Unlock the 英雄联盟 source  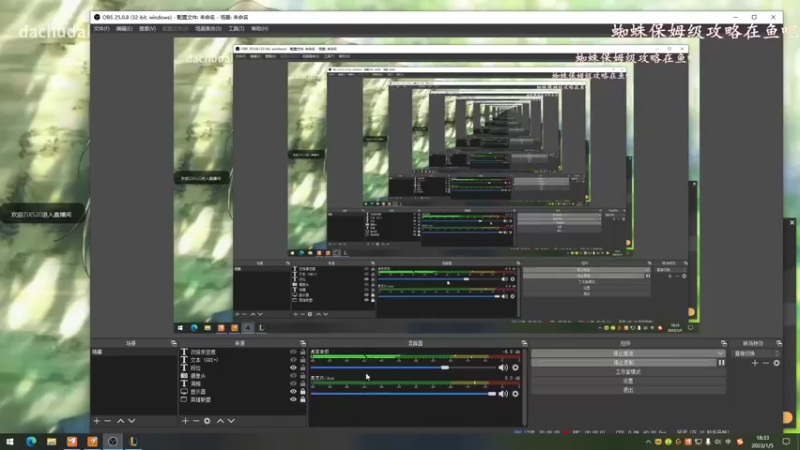click(x=303, y=399)
